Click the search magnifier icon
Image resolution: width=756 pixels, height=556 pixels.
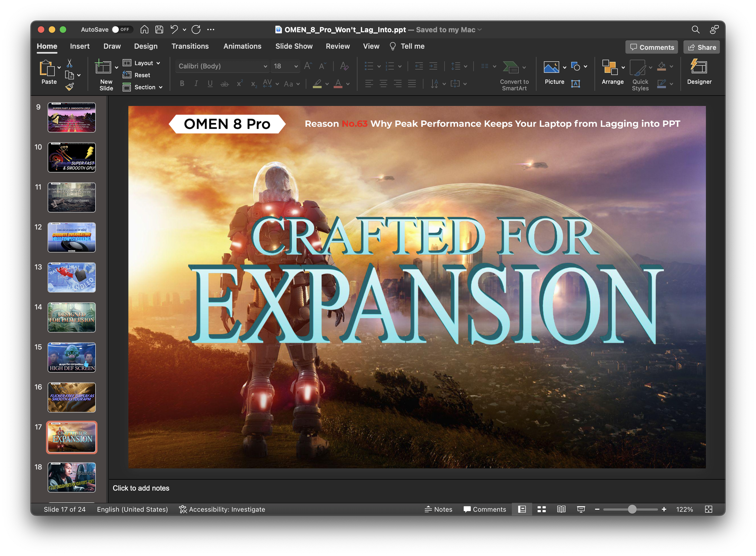coord(696,30)
